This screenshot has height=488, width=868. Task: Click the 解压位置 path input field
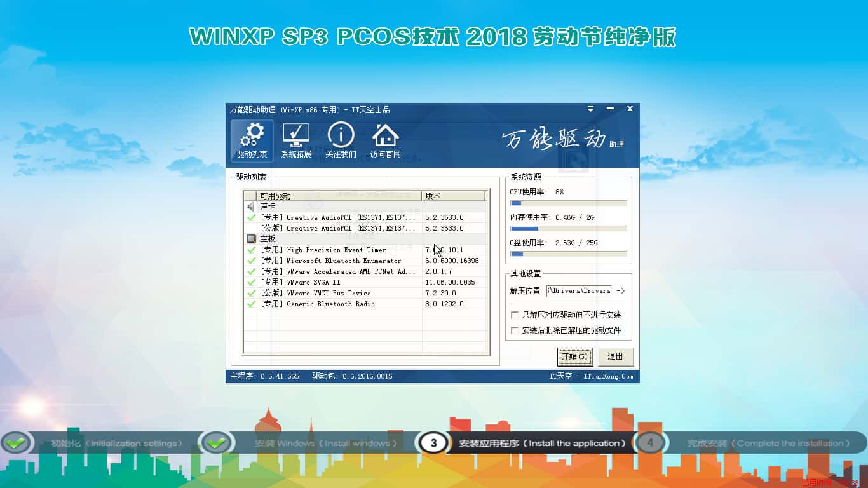pos(578,291)
